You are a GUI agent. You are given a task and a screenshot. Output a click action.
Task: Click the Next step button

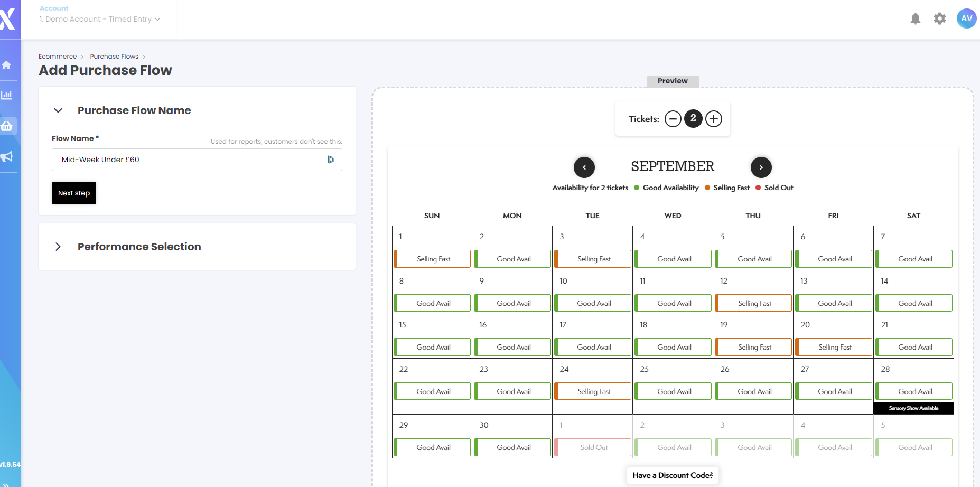point(73,193)
